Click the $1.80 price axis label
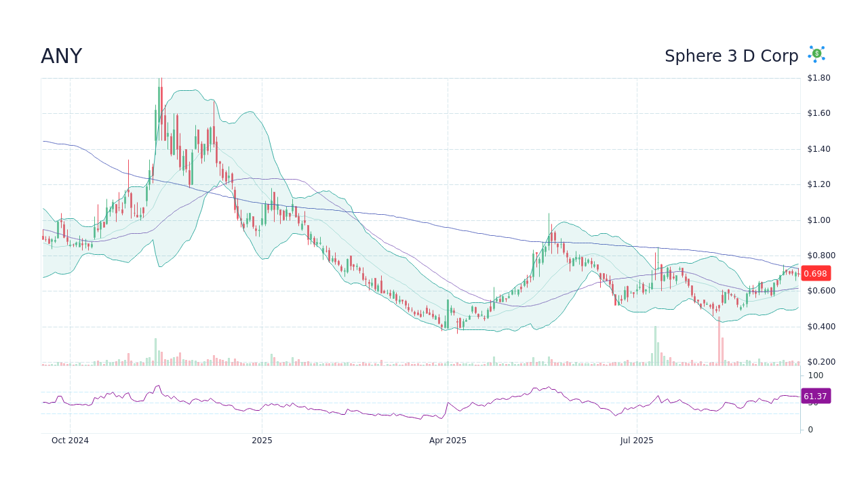 [x=818, y=77]
